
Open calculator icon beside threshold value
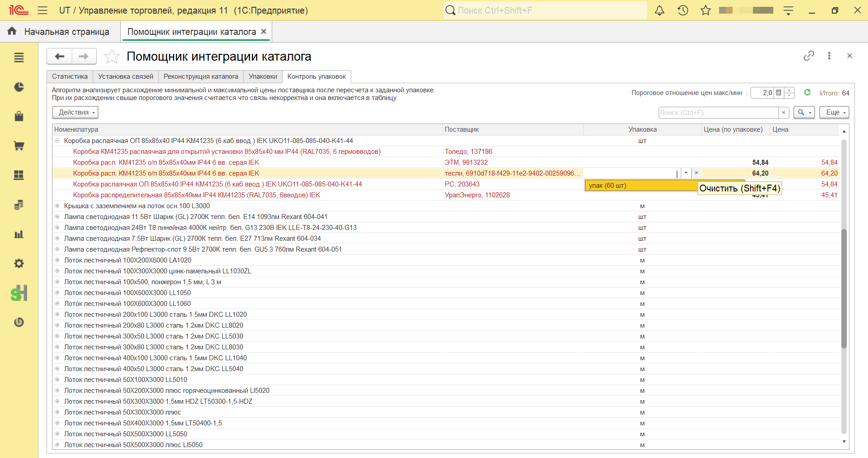[778, 93]
